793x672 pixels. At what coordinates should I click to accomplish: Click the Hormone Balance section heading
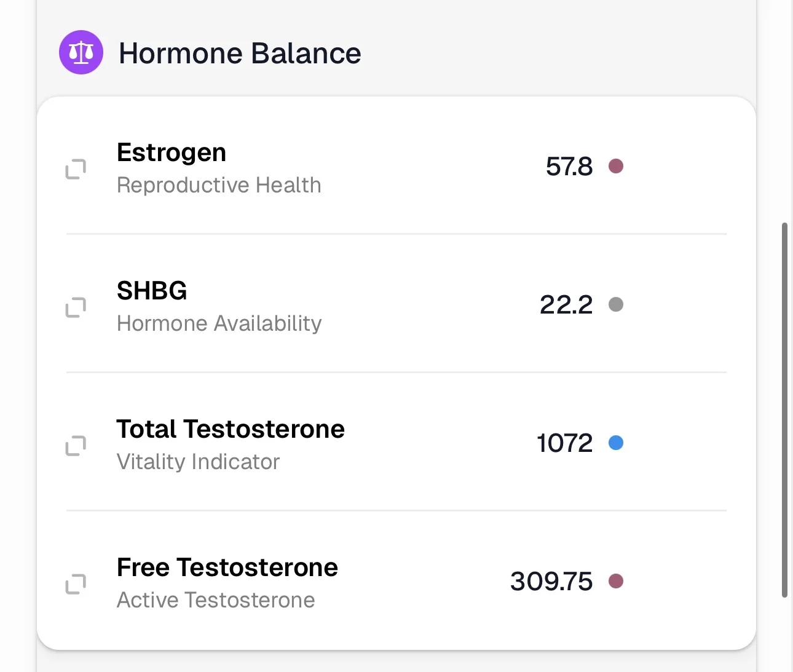(240, 53)
